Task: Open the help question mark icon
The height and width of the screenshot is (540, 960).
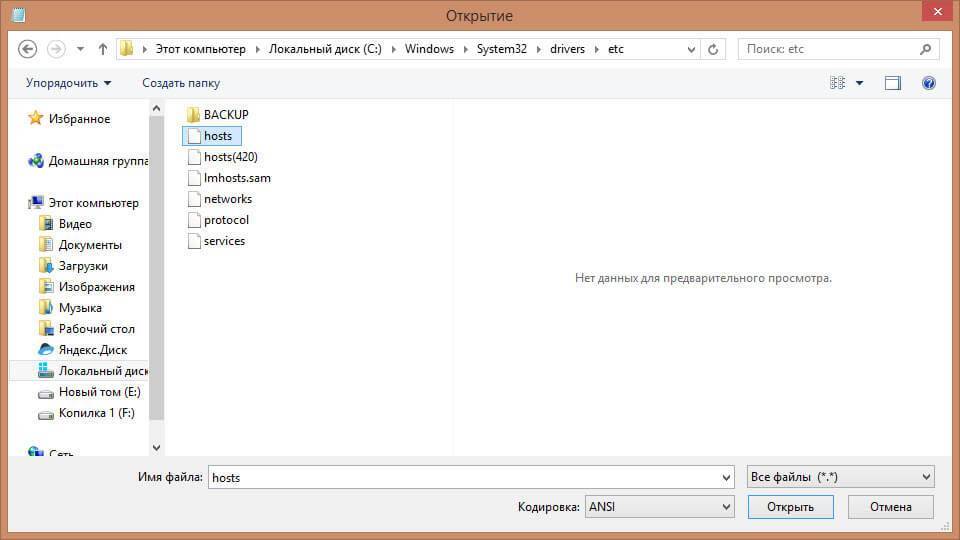Action: pyautogui.click(x=928, y=83)
